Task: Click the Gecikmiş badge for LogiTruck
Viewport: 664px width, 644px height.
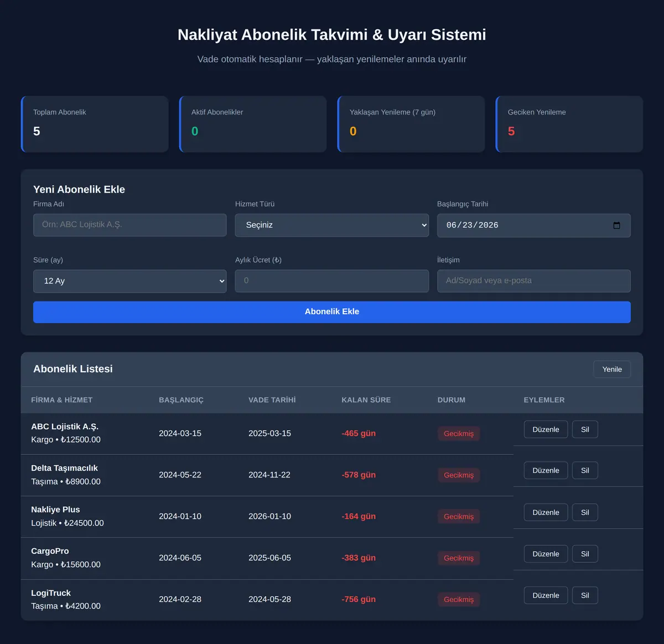Action: point(459,600)
